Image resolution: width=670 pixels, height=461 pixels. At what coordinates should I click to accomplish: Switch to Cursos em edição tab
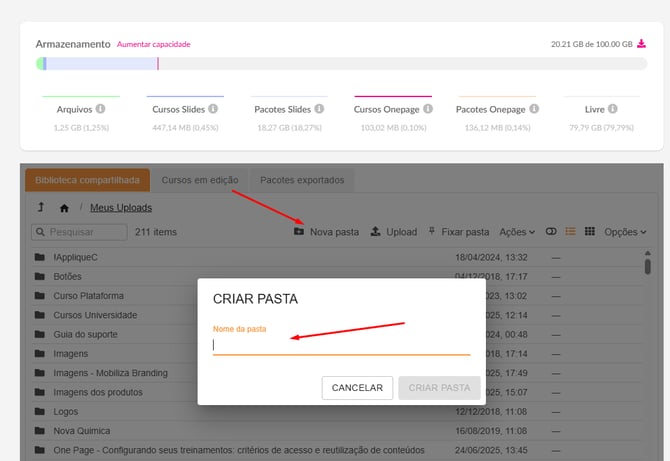coord(200,180)
